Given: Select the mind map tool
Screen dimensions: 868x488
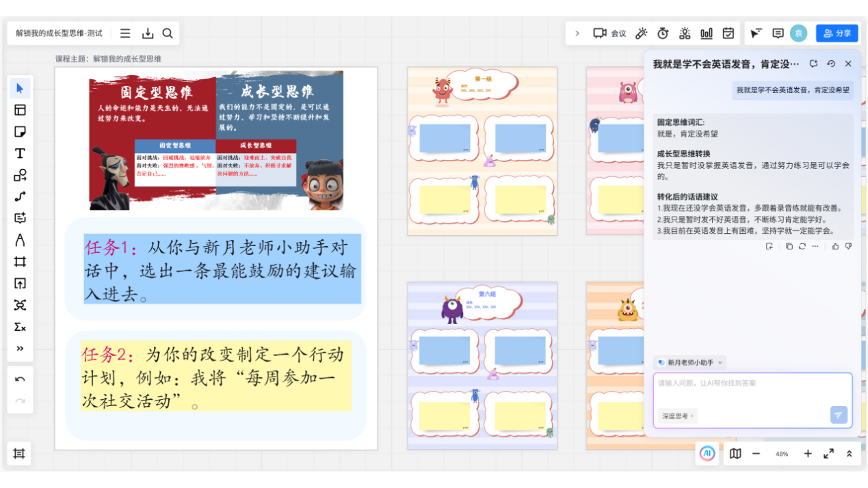Looking at the screenshot, I should (x=20, y=306).
